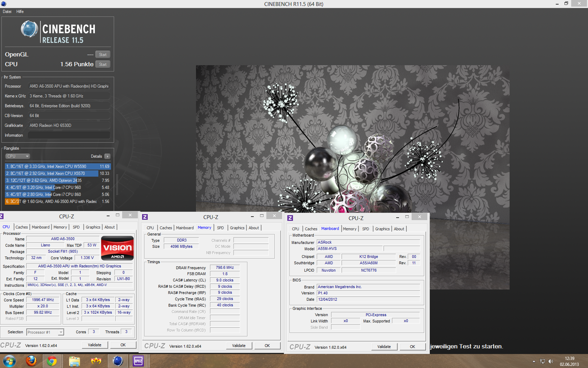The width and height of the screenshot is (588, 368).
Task: Click the Cinebench sphere logo
Action: 29,29
